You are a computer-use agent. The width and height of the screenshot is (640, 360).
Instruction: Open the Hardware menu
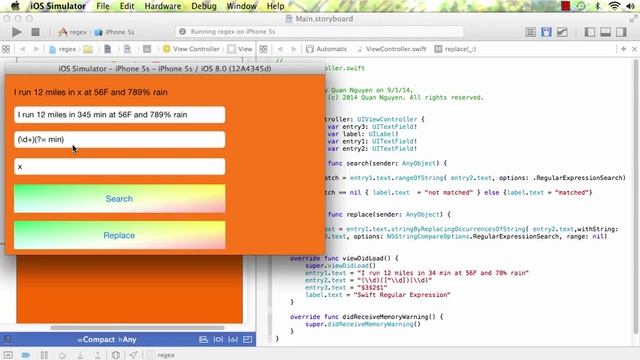tap(163, 6)
